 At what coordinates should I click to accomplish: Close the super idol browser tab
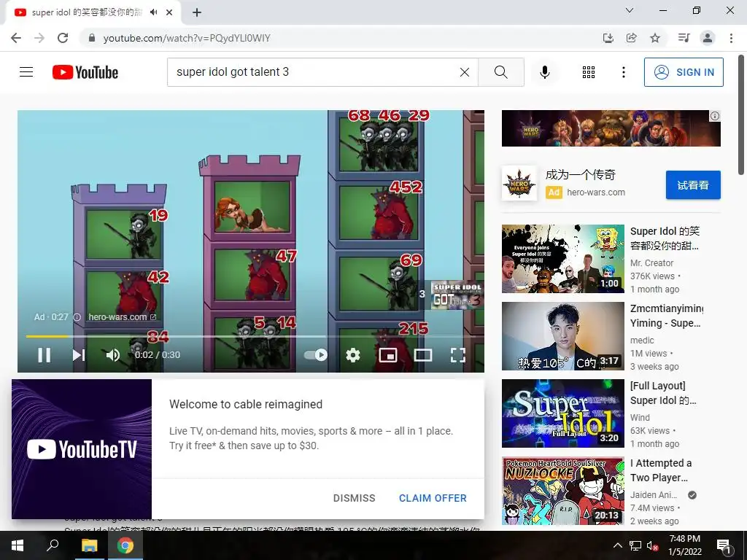169,12
